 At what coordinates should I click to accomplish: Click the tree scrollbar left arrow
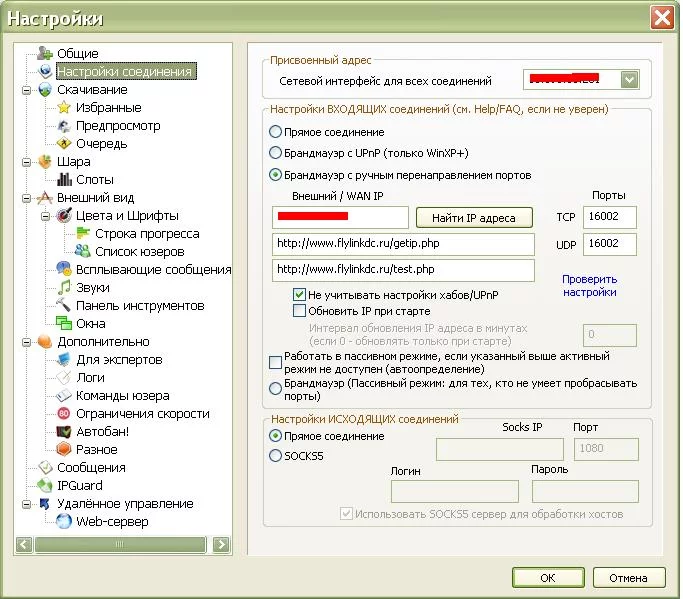pos(24,544)
